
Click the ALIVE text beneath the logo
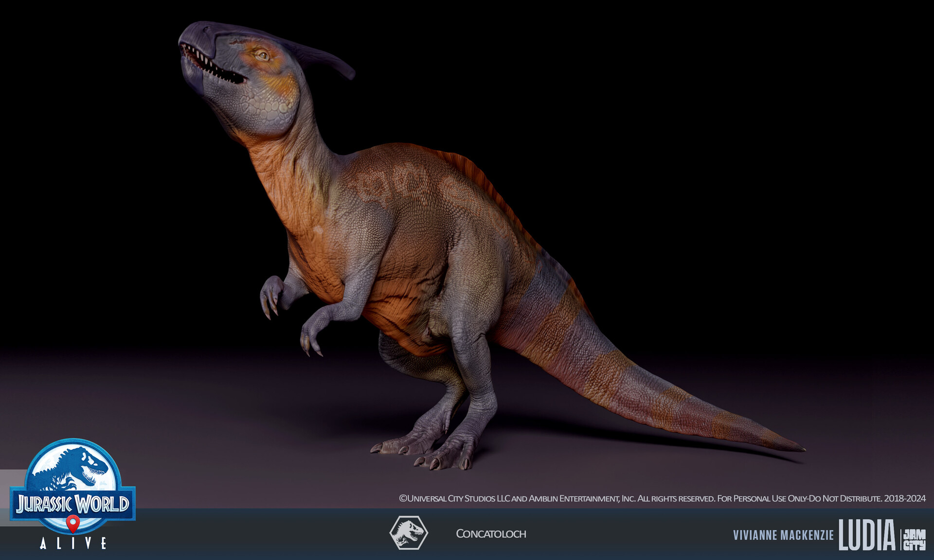tap(73, 544)
